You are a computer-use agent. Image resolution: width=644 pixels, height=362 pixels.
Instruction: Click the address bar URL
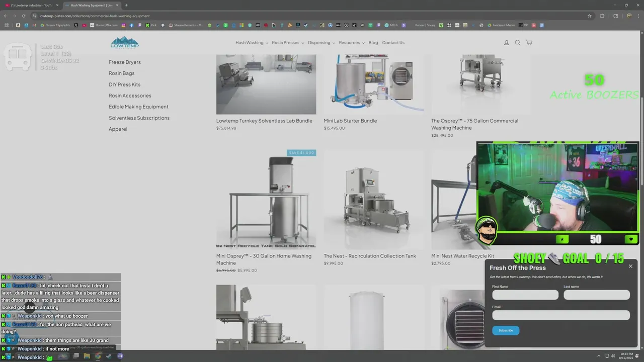click(94, 16)
